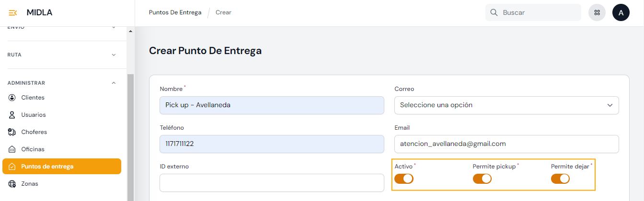Click the Usuarios user icon

pos(12,115)
